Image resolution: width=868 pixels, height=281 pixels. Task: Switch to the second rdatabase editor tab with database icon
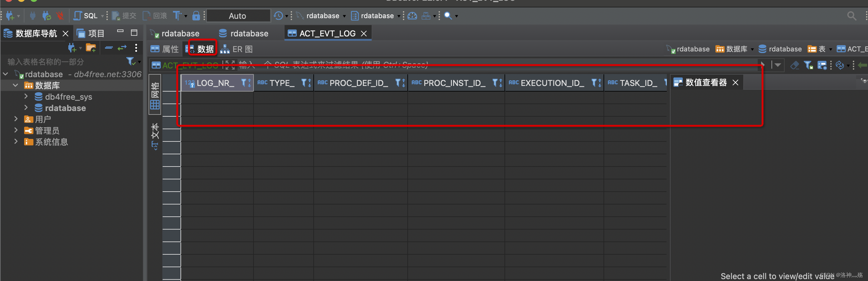coord(243,33)
